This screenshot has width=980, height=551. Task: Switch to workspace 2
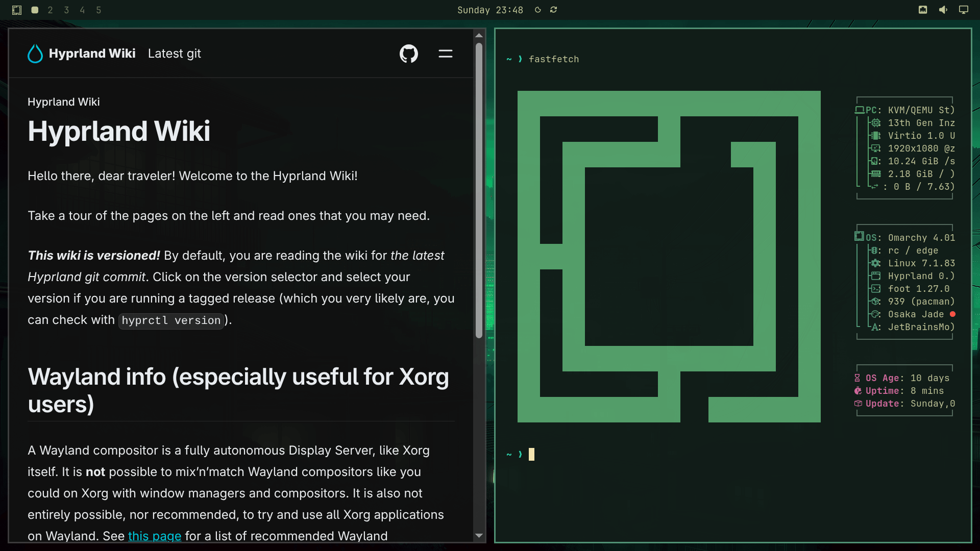click(x=50, y=10)
